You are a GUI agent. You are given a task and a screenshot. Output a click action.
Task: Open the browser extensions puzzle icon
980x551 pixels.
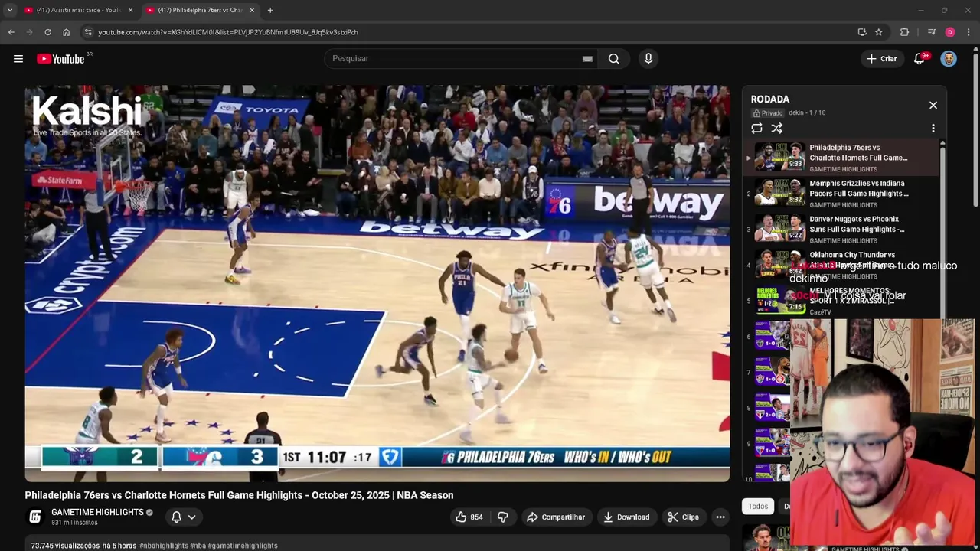click(904, 32)
